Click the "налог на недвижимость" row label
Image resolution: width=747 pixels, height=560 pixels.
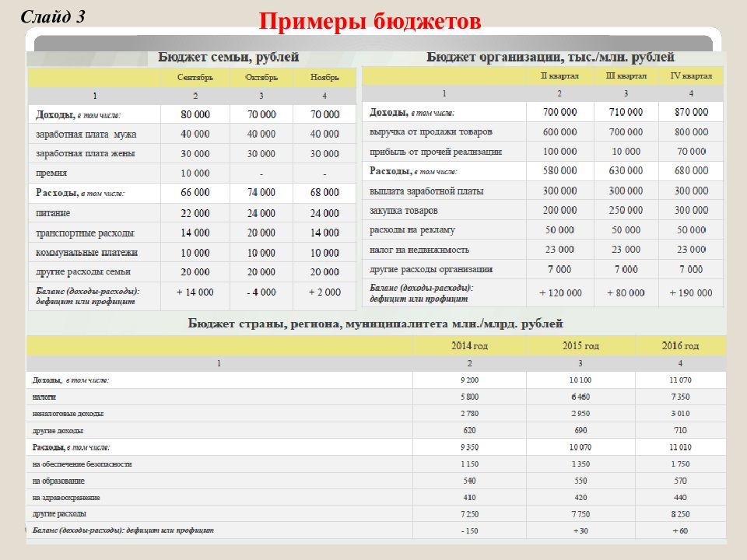419,250
